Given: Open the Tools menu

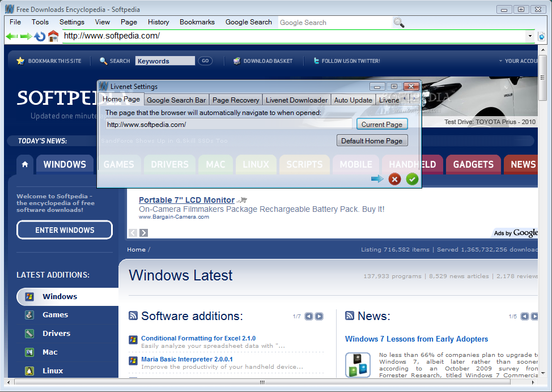Looking at the screenshot, I should pos(40,22).
